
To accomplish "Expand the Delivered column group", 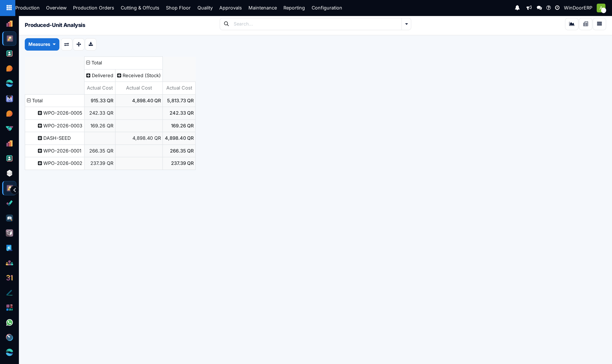I will (100, 76).
